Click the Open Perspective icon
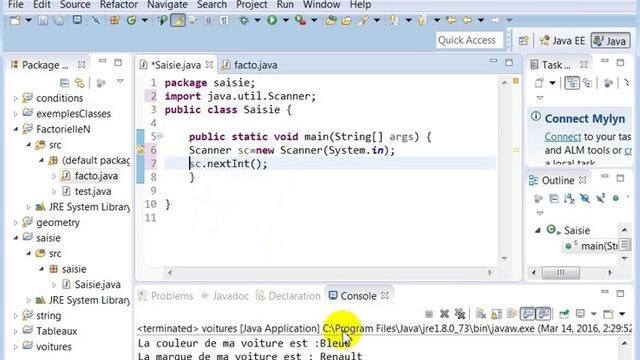 pyautogui.click(x=524, y=40)
